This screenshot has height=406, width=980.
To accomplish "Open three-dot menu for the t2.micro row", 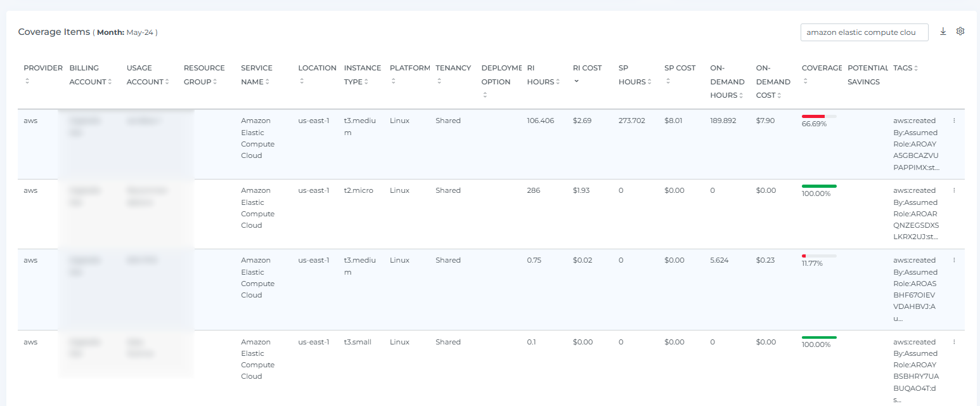I will (x=954, y=190).
